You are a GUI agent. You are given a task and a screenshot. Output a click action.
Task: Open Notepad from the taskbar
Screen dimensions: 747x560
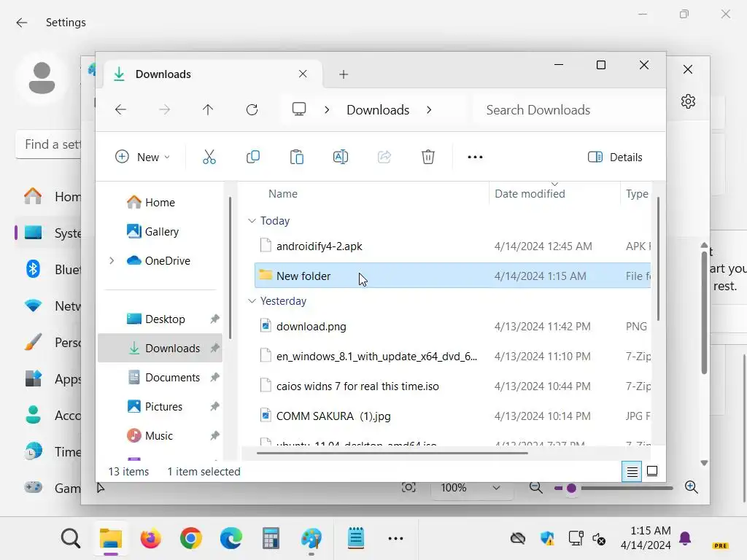(x=355, y=538)
